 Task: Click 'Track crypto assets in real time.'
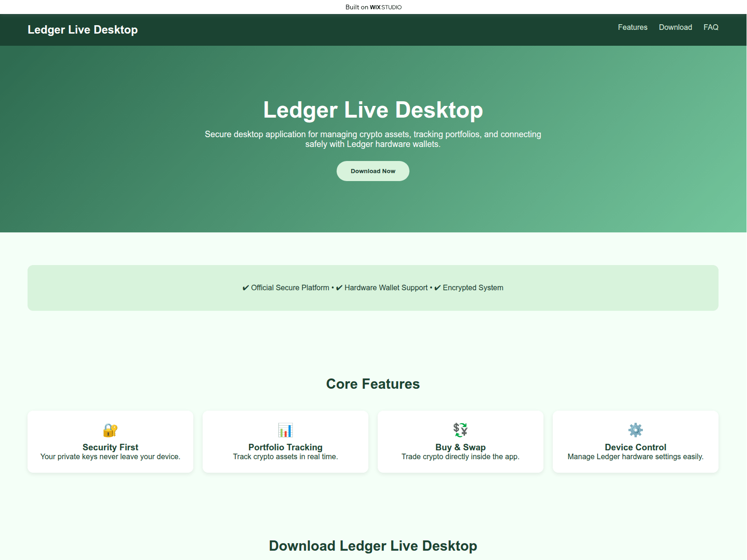point(285,456)
